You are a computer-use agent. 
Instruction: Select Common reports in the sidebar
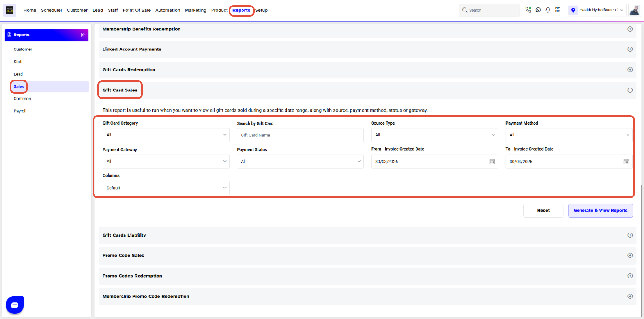[x=22, y=99]
